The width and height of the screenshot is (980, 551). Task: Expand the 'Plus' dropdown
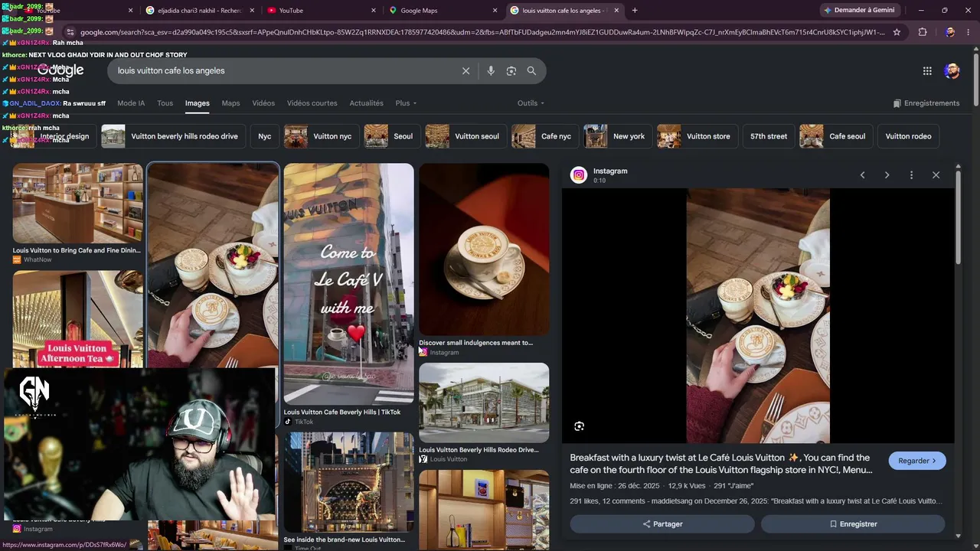tap(406, 103)
